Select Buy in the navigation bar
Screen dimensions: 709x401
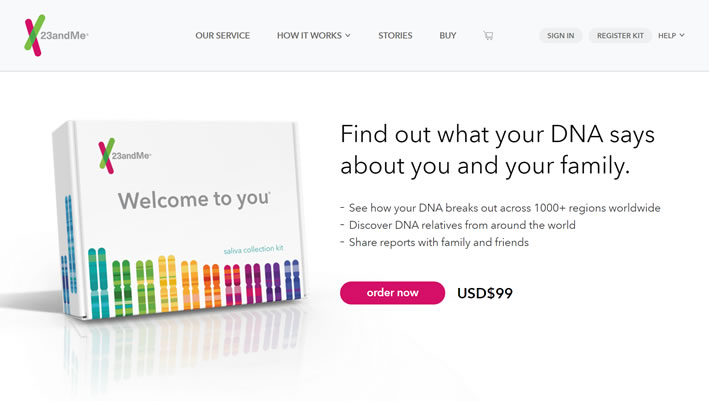[x=448, y=36]
